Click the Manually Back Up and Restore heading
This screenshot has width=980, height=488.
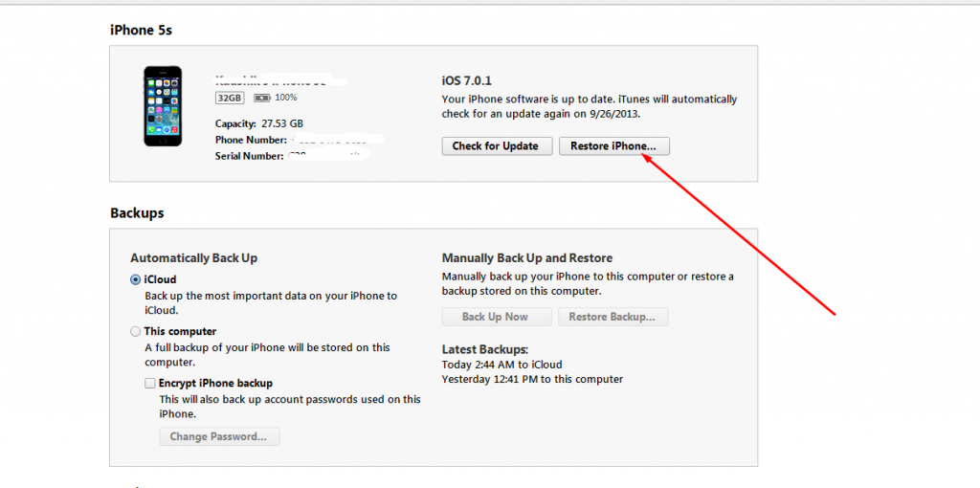(x=526, y=258)
